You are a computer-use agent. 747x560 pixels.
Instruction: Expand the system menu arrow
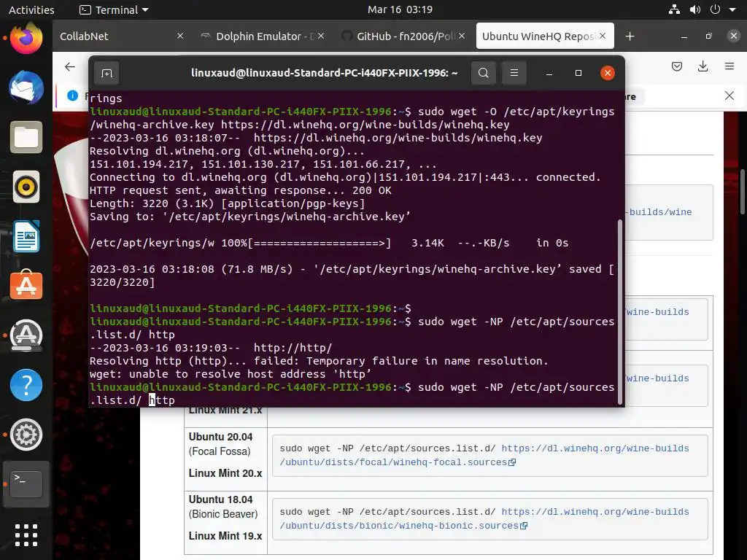point(732,10)
